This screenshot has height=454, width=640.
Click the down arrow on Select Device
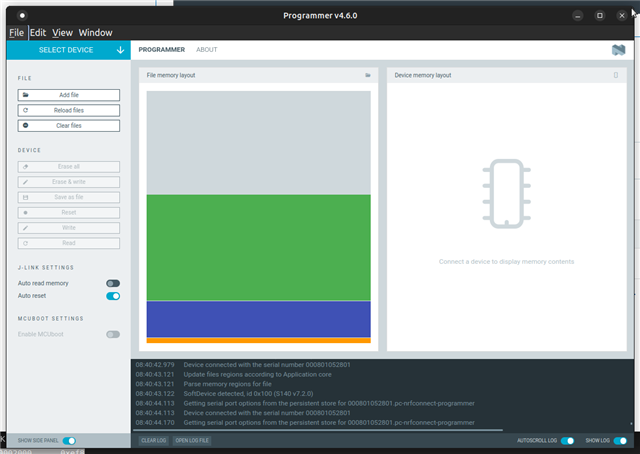pyautogui.click(x=120, y=50)
